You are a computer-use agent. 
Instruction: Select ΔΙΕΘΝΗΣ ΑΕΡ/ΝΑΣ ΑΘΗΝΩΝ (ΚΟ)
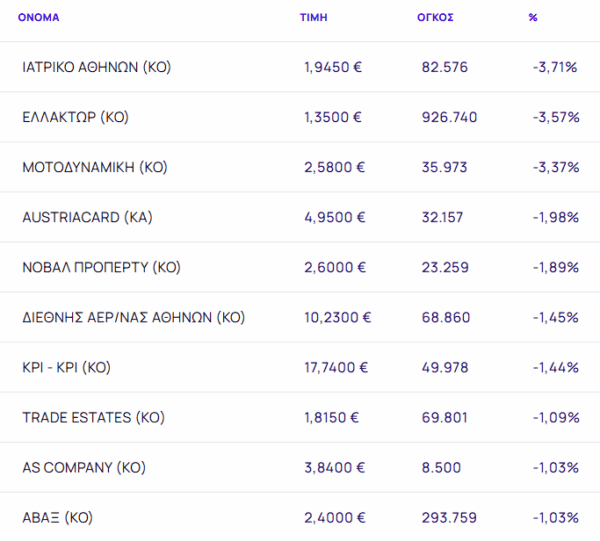click(x=133, y=317)
